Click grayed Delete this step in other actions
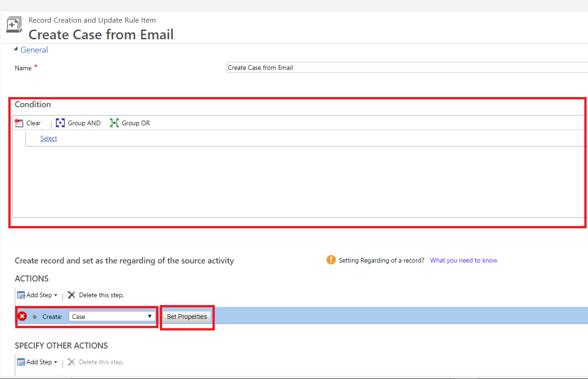The image size is (588, 379). 96,362
